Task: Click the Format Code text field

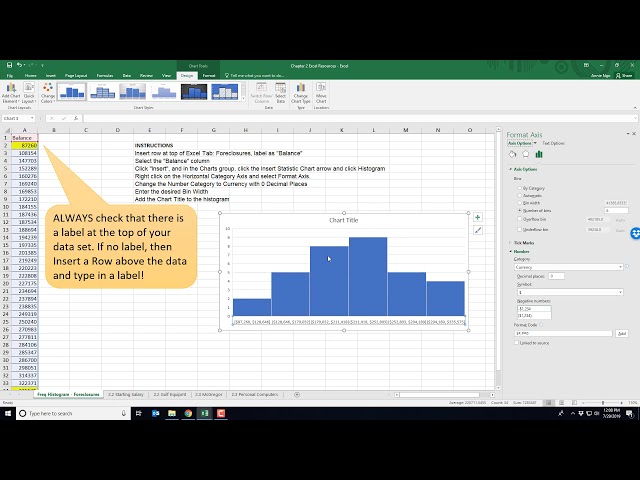Action: coord(564,333)
